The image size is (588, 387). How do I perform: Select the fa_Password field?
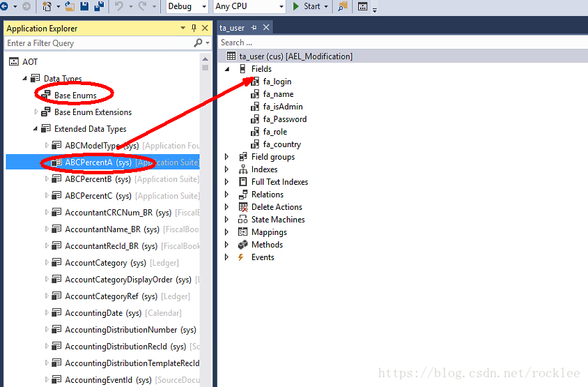click(285, 119)
